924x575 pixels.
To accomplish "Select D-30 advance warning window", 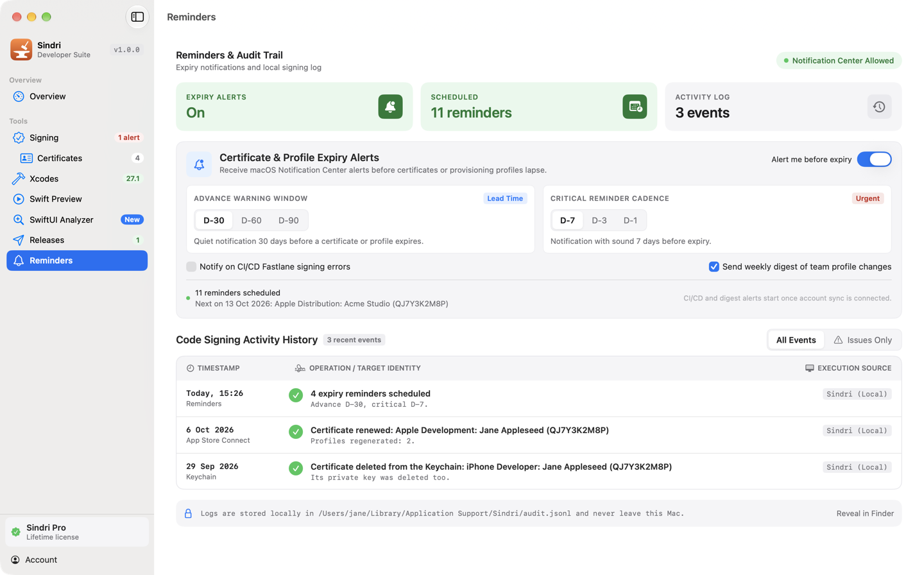I will coord(214,220).
